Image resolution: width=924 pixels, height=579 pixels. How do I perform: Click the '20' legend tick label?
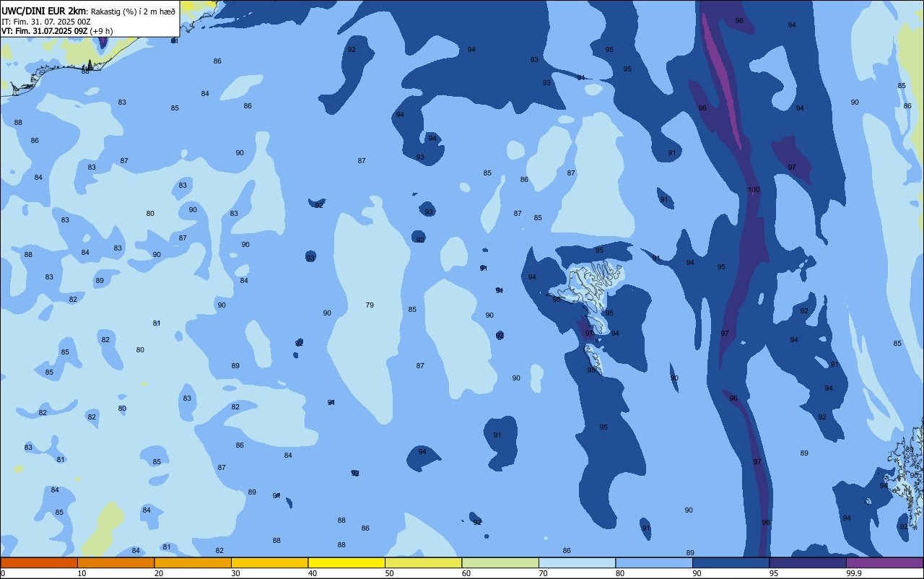[159, 573]
